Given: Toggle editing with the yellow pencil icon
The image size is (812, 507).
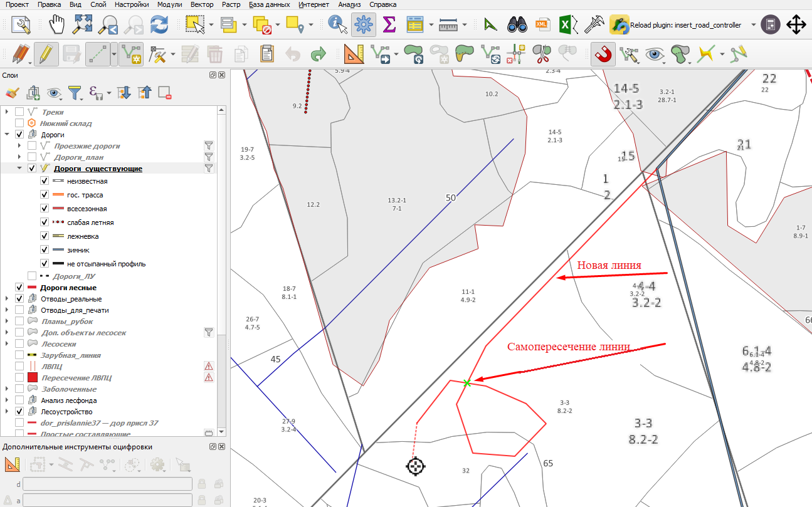Looking at the screenshot, I should click(46, 55).
